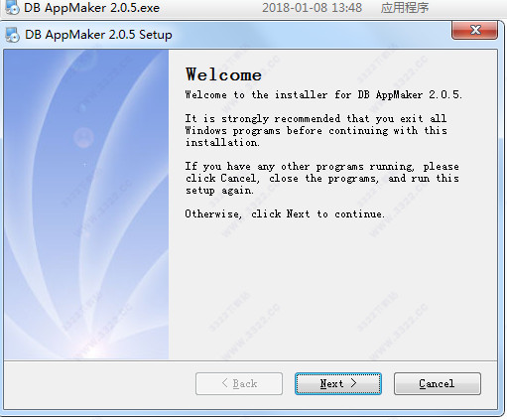
Task: Click the 'It is strongly recommended' paragraph
Action: (317, 130)
